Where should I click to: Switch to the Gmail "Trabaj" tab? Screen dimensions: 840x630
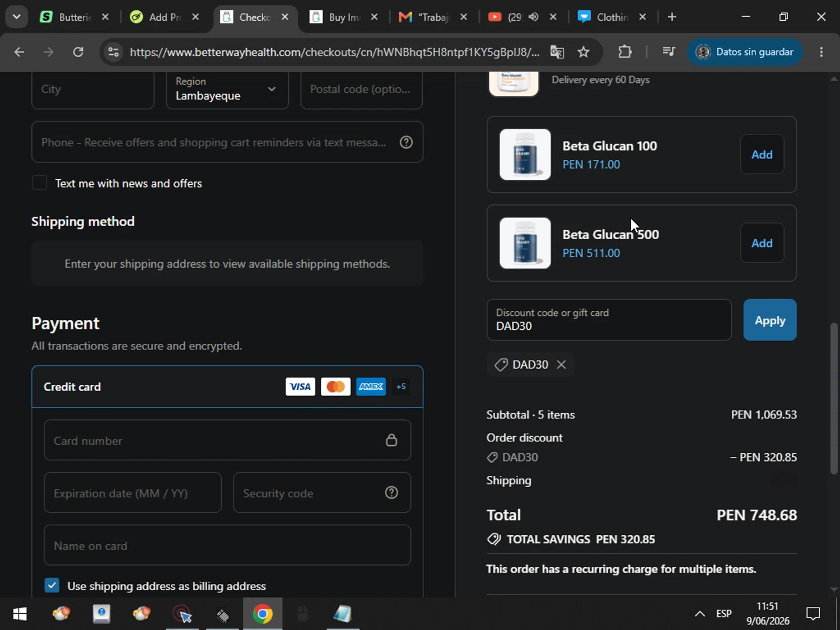[x=432, y=17]
